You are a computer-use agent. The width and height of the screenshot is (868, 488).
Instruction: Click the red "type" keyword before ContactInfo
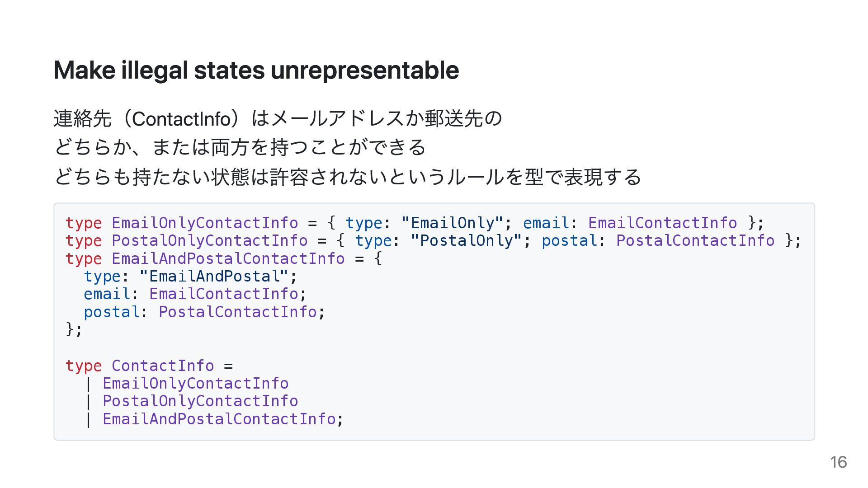click(x=84, y=366)
